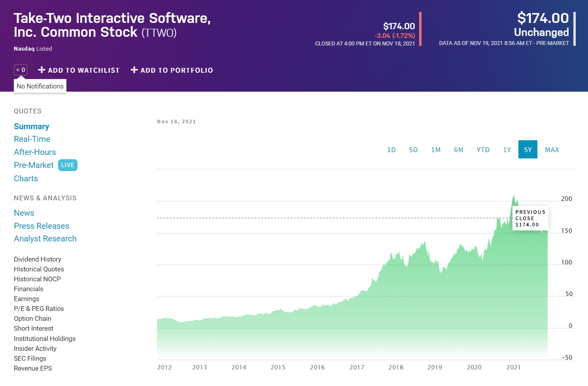The image size is (588, 386).
Task: Click the Previous Close $174.00 label
Action: click(530, 218)
